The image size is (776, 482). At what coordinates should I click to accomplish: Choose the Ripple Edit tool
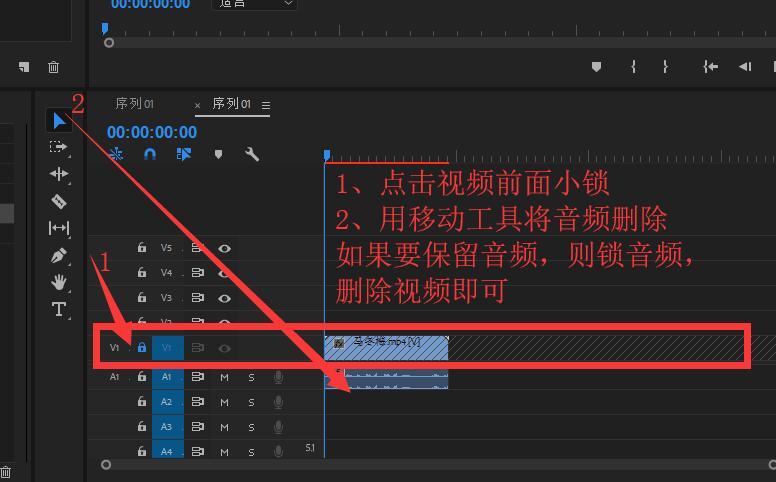(59, 174)
